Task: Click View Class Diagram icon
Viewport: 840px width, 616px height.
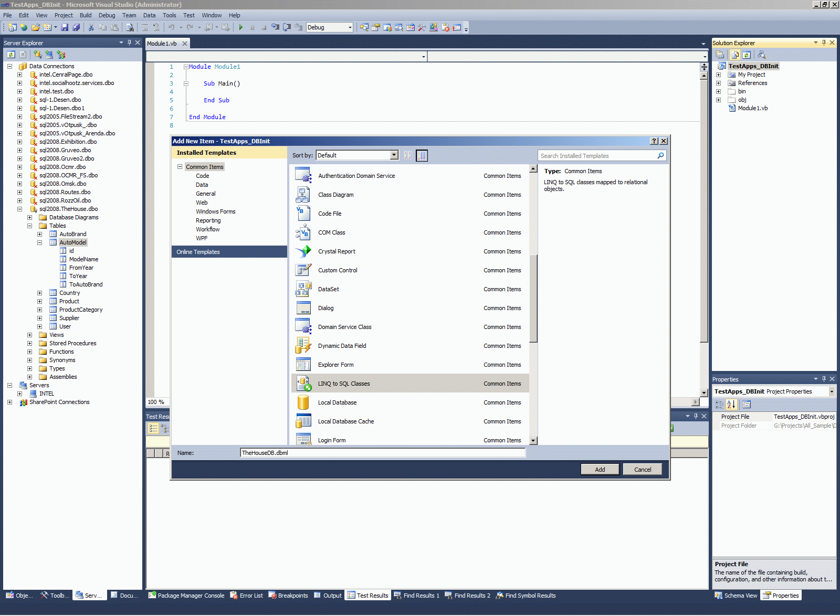Action: pos(762,55)
